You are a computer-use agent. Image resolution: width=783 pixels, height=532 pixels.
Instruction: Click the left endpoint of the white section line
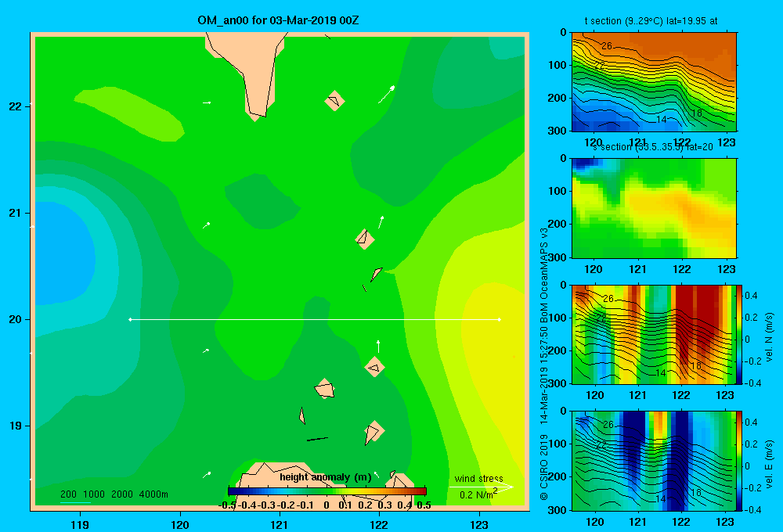point(130,319)
